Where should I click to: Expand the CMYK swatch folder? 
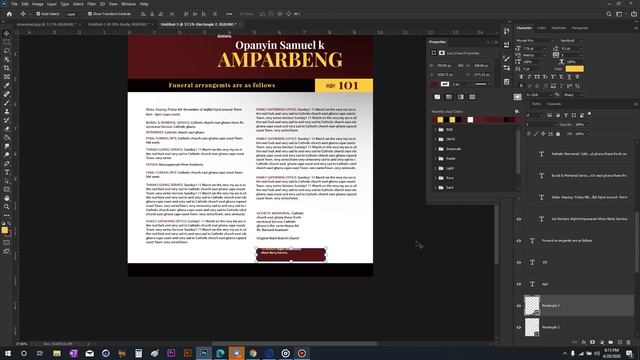(436, 139)
